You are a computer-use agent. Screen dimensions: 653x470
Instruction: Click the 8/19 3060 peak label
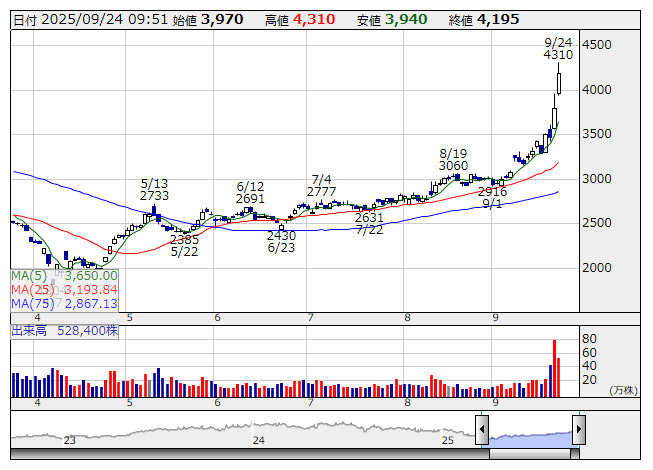click(x=453, y=159)
